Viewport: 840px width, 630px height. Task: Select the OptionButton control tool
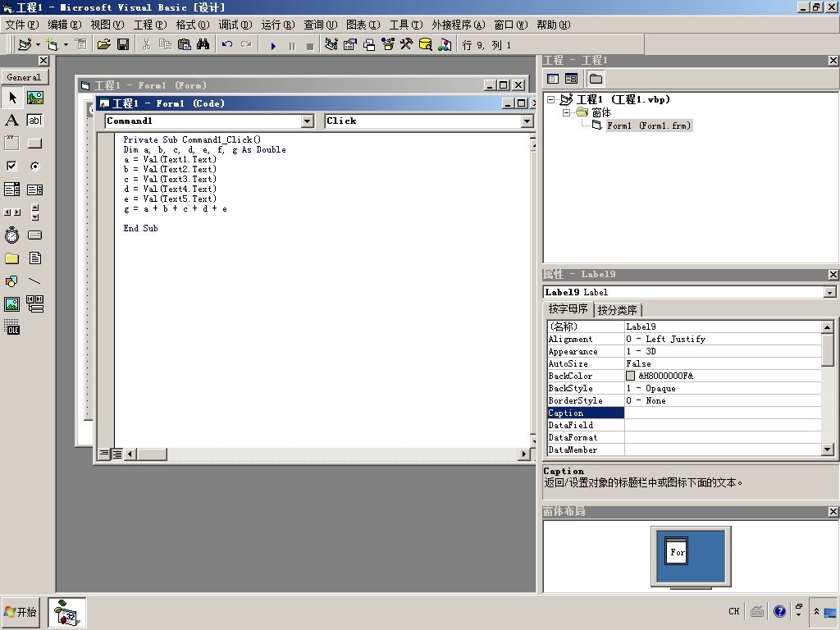point(34,166)
